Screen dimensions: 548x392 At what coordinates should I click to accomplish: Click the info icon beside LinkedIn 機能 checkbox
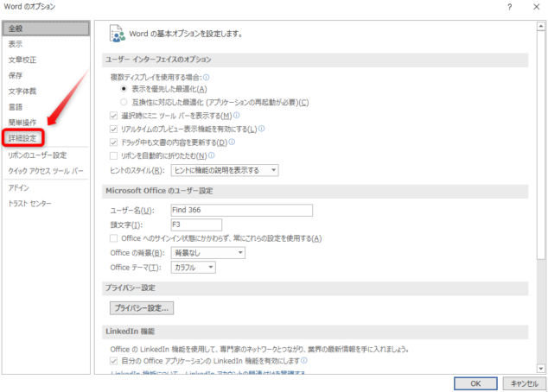(304, 360)
